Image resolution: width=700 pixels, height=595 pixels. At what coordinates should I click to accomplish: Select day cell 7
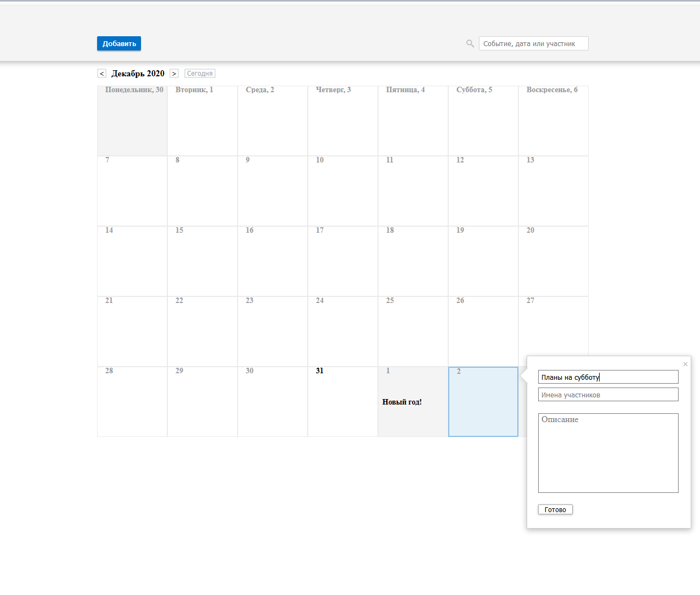click(132, 191)
